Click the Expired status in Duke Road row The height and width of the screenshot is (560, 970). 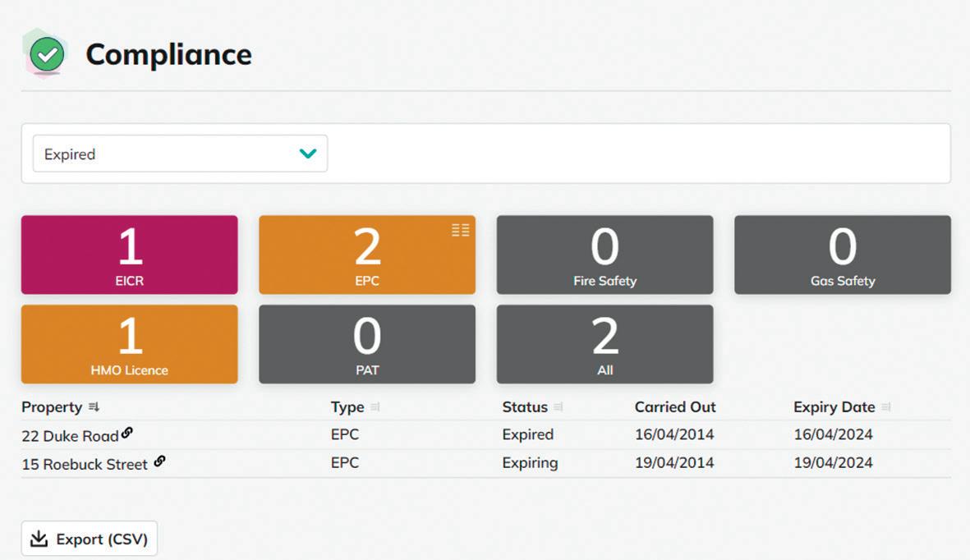click(x=527, y=434)
